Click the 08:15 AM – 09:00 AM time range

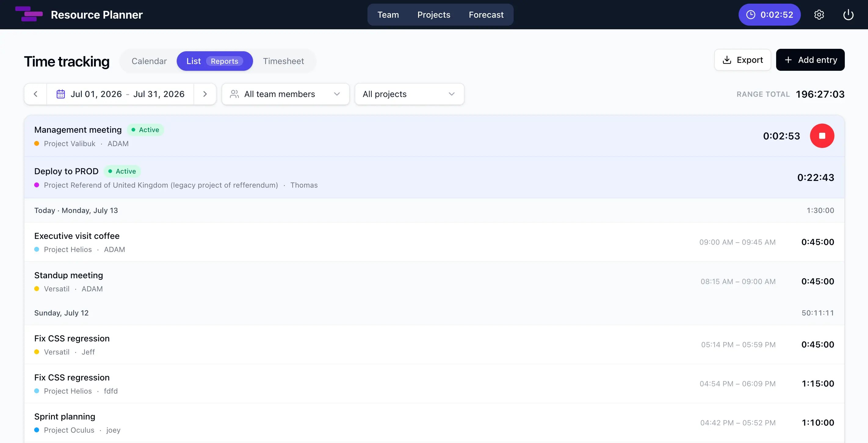point(738,281)
